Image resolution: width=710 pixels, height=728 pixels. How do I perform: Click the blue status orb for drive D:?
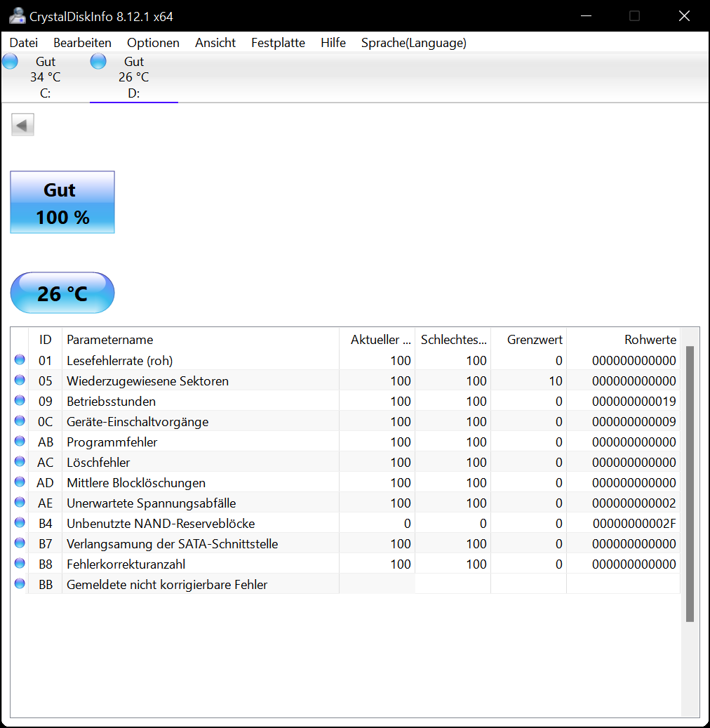[x=98, y=61]
